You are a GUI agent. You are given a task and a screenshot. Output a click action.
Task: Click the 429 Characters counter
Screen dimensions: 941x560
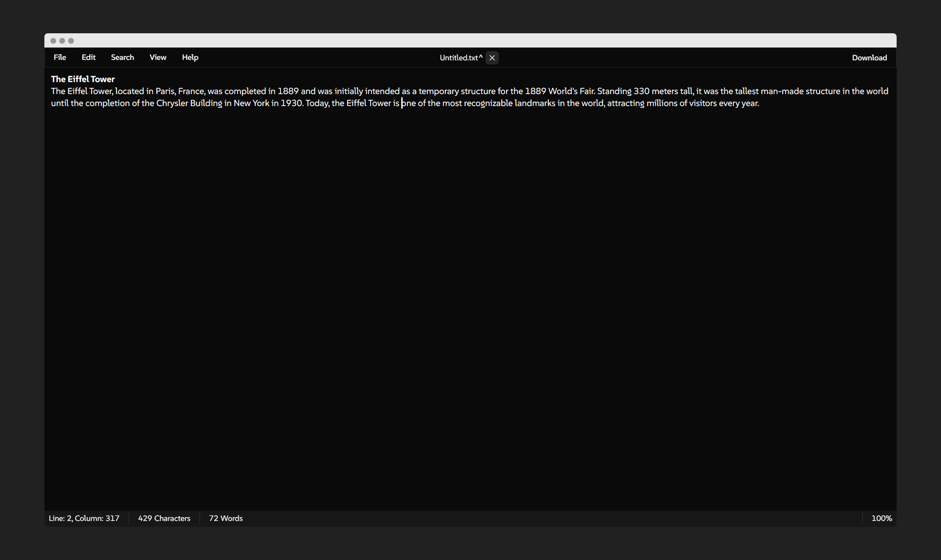[x=164, y=518]
